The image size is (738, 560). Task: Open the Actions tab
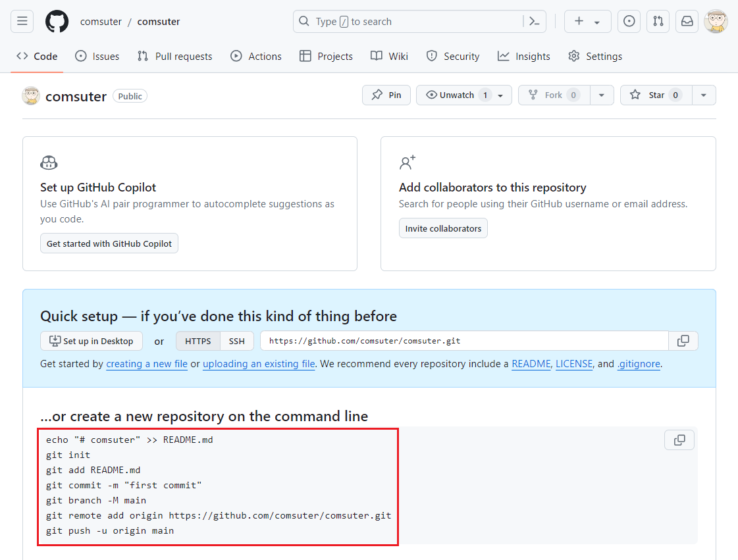tap(256, 57)
